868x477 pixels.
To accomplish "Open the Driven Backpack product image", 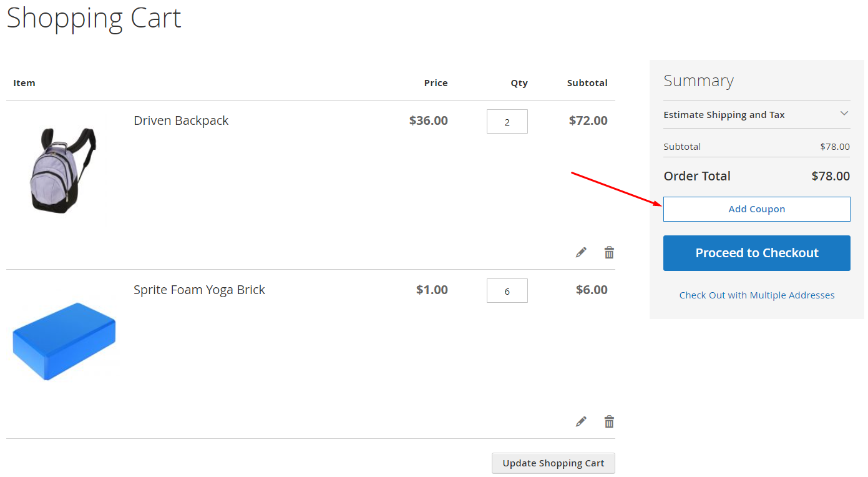I will click(63, 170).
